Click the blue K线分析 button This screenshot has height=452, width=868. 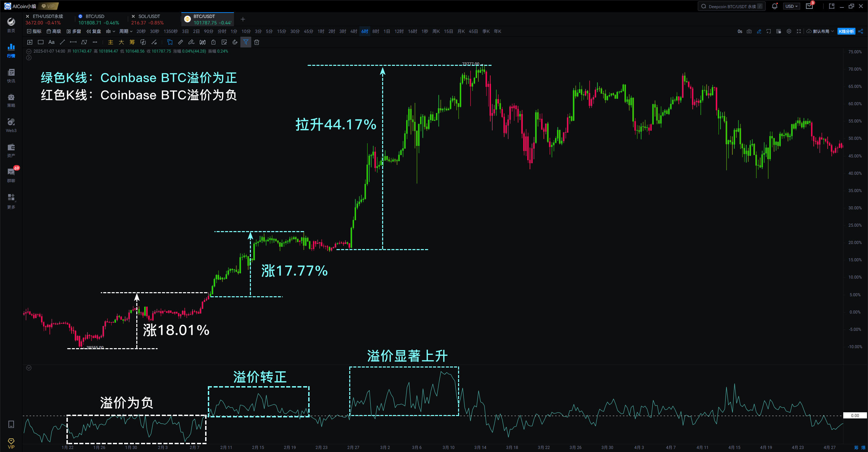[846, 31]
